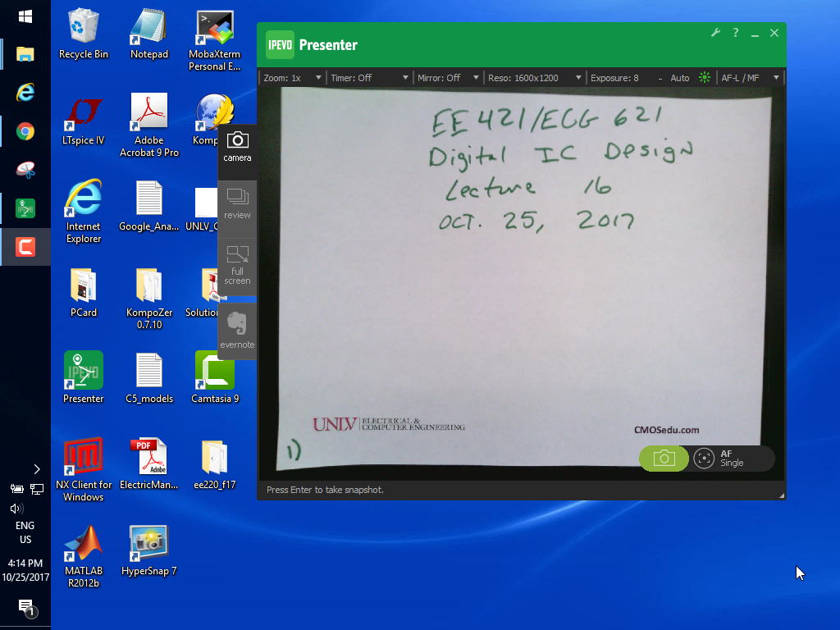Take a snapshot with green camera button
840x630 pixels.
pyautogui.click(x=664, y=459)
